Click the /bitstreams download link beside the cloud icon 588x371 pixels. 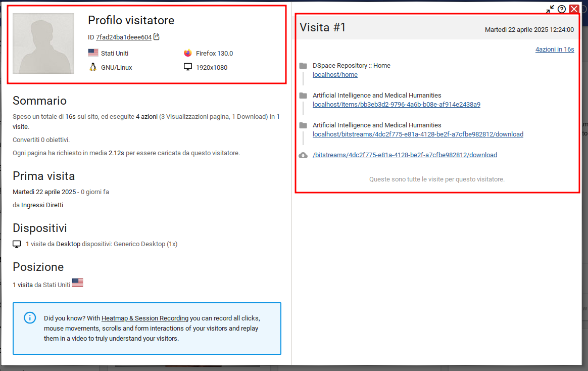(x=405, y=155)
